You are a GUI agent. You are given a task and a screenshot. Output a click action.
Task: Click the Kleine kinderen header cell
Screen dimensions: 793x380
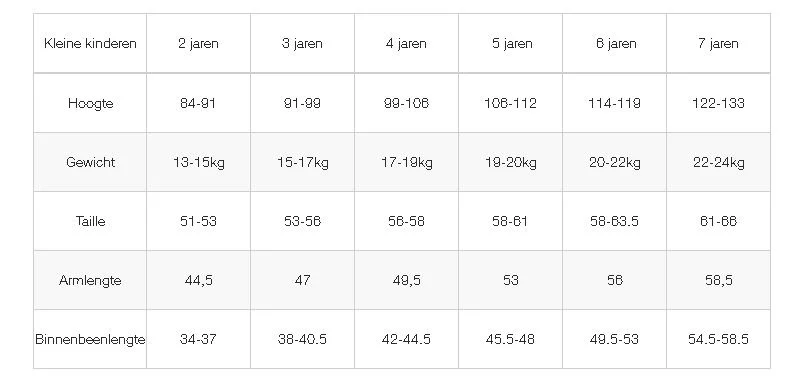point(90,44)
